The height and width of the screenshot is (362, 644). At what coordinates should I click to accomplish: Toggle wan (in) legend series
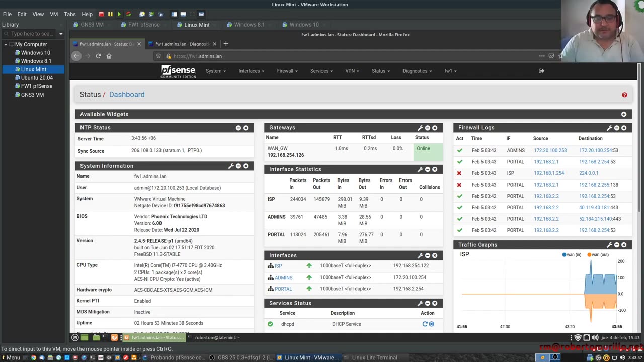click(572, 255)
